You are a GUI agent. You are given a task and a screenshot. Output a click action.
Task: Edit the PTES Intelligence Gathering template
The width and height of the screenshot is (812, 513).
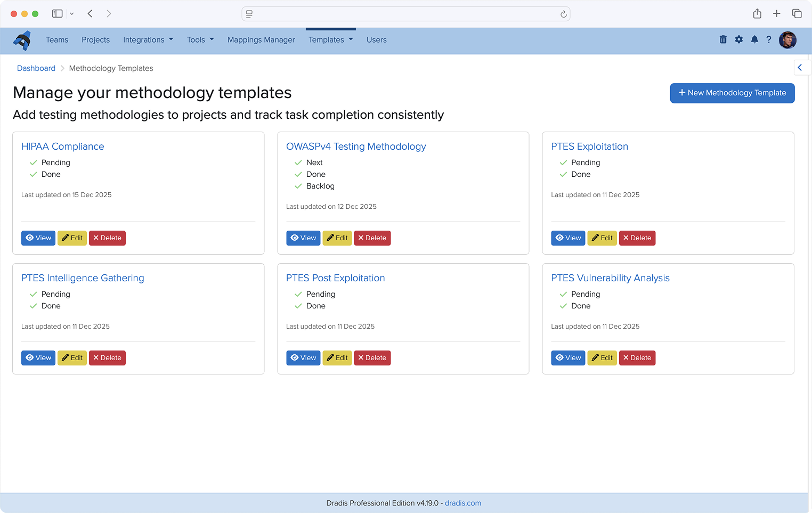tap(72, 358)
